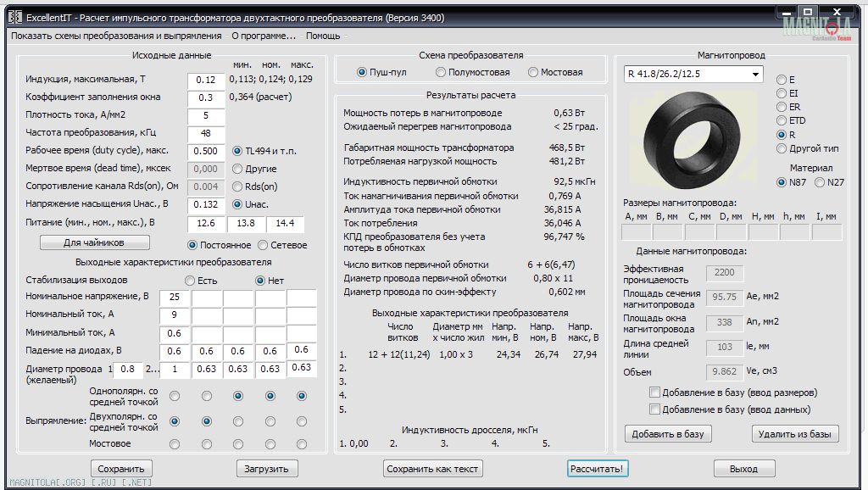The image size is (868, 490).
Task: Click the 'Сохранить' button
Action: pyautogui.click(x=121, y=469)
